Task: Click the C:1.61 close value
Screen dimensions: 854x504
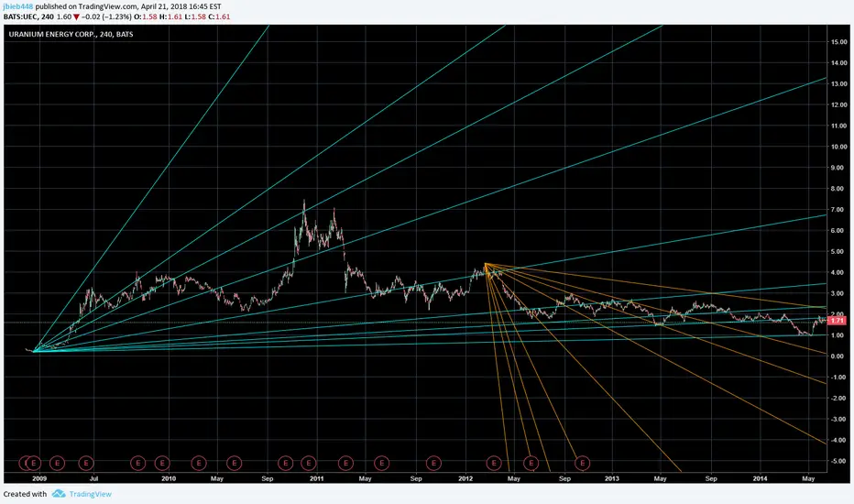Action: coord(219,16)
